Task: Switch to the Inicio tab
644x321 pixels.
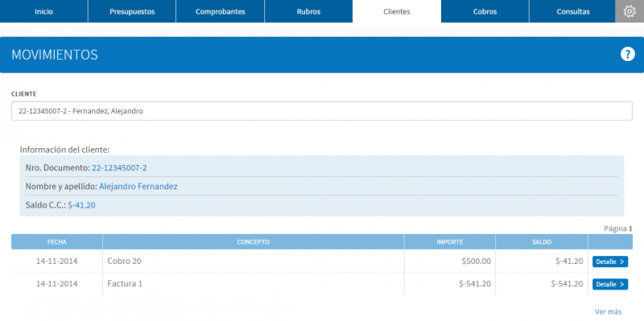Action: [x=44, y=11]
